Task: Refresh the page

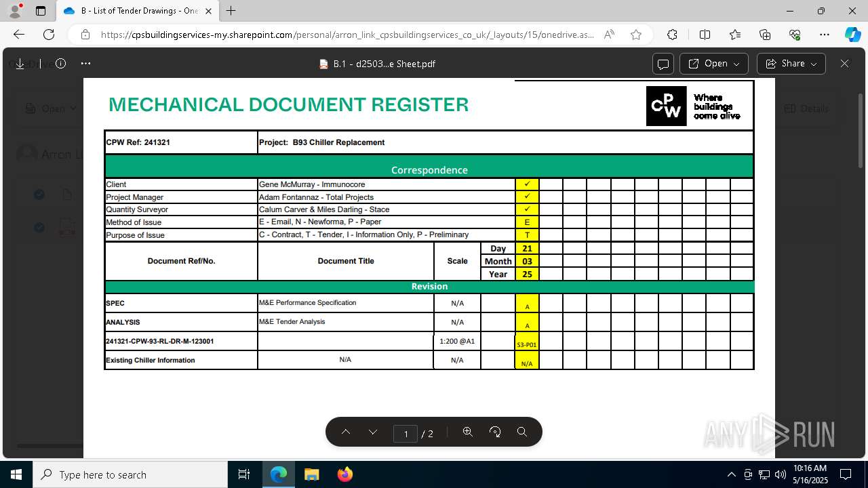Action: click(x=49, y=35)
